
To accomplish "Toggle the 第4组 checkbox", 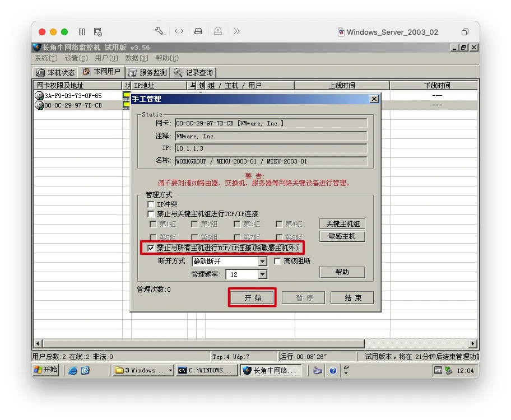I will 278,224.
